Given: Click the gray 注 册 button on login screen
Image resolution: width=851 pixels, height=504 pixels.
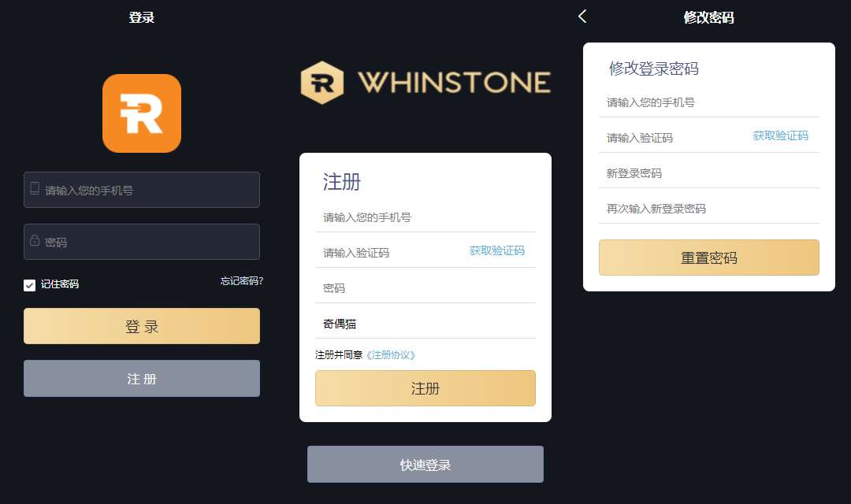Looking at the screenshot, I should 142,379.
